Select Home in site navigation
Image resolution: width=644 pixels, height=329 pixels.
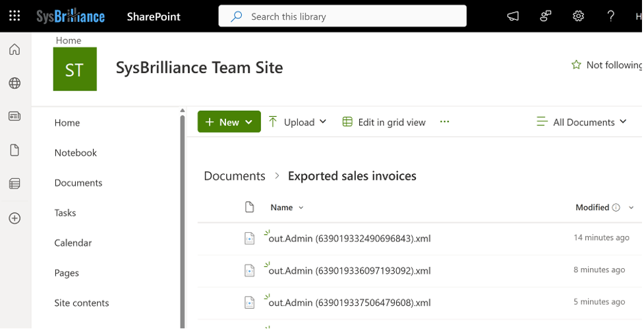coord(67,123)
